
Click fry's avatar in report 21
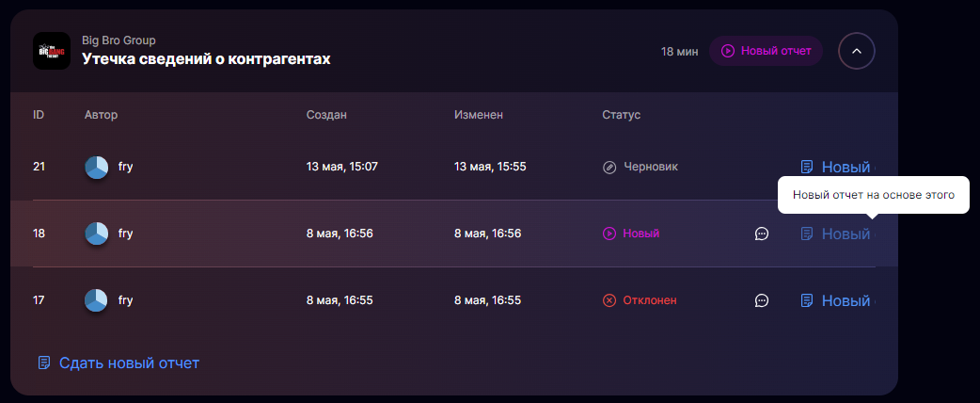97,167
